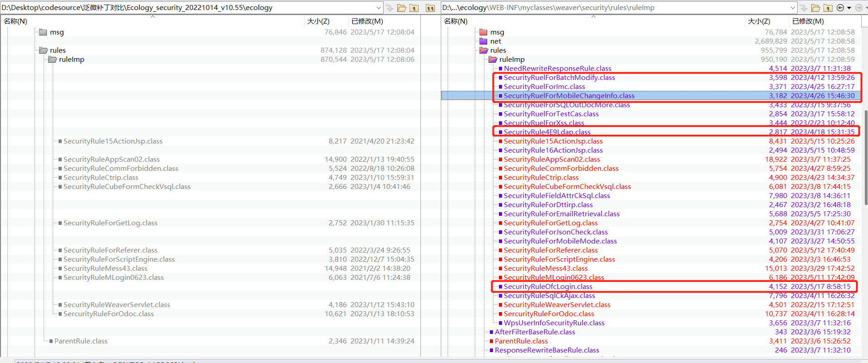Browse for folder in left pane toolbar
The height and width of the screenshot is (363, 868).
tap(401, 8)
